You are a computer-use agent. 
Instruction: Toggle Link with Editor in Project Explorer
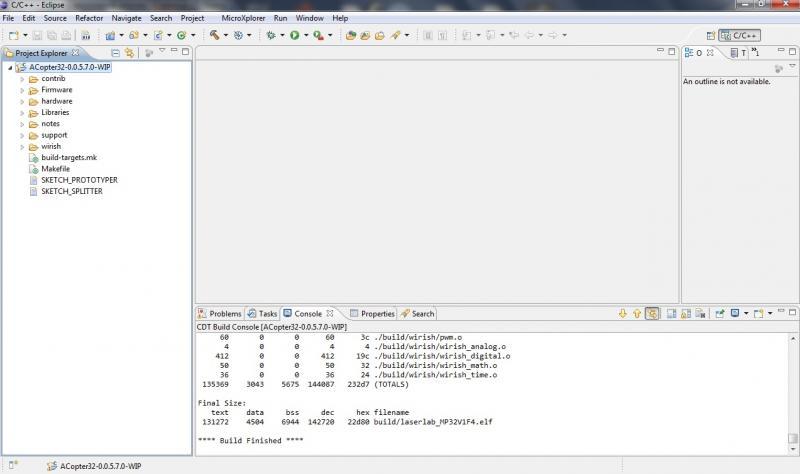[129, 52]
